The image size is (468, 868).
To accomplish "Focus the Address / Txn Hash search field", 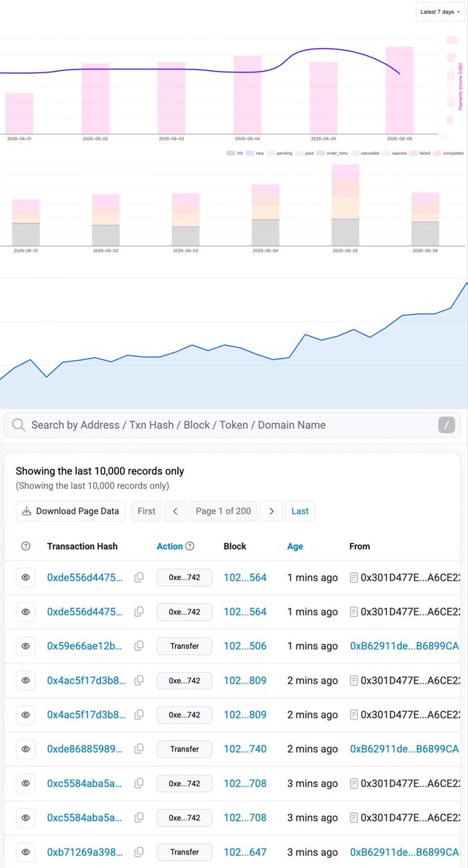I will pos(231,425).
